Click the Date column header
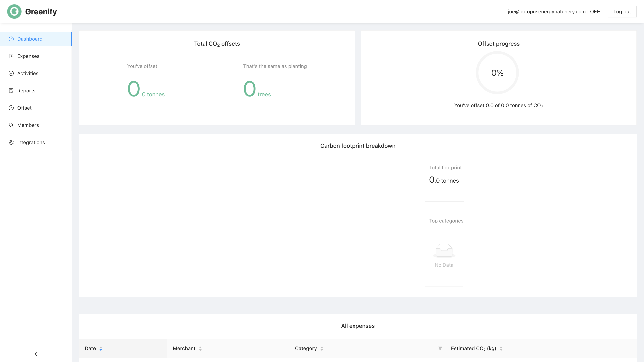Viewport: 644px width, 362px height. tap(123, 348)
